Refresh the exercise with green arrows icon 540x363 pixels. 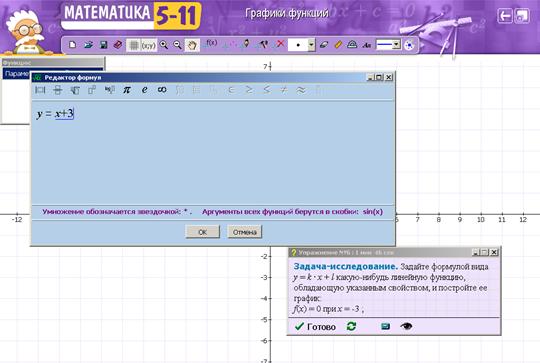click(351, 326)
